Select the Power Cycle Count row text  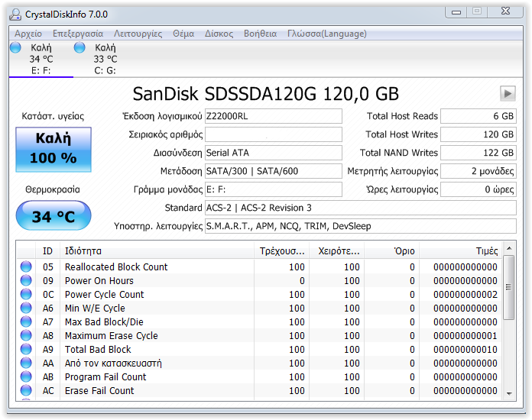pos(104,295)
